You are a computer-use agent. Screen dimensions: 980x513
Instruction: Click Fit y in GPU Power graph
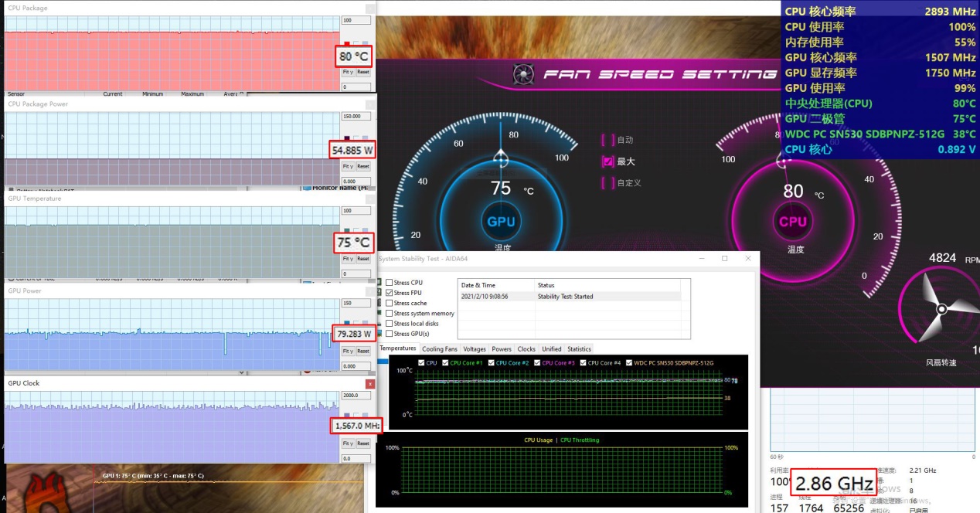pos(348,351)
